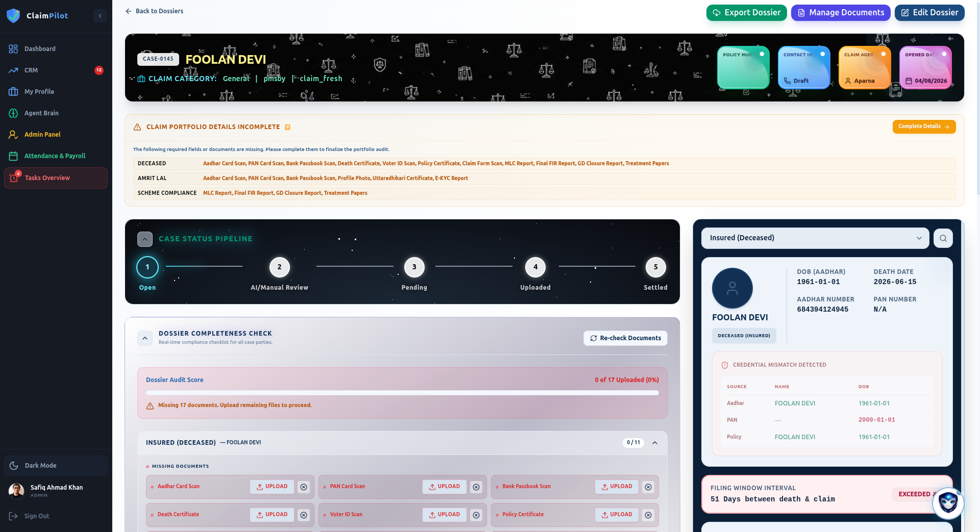The width and height of the screenshot is (980, 532).
Task: Click the Safiq Ahmad Khan user avatar
Action: pyautogui.click(x=16, y=491)
